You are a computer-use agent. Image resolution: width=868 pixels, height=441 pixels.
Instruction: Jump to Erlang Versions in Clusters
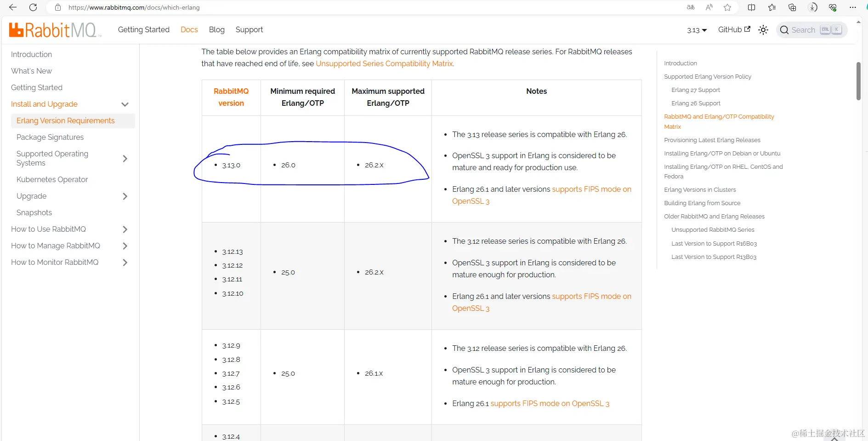pos(700,189)
